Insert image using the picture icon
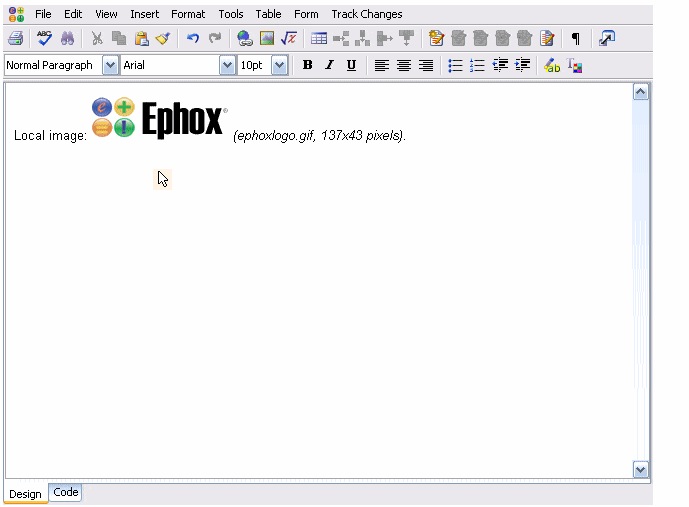The height and width of the screenshot is (507, 689). tap(267, 38)
